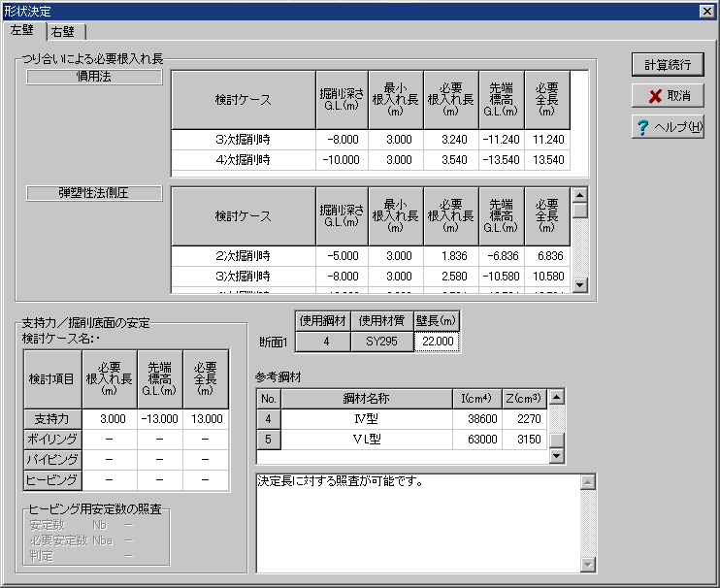
Task: Click the 使用材質 cell showing SY295
Action: [x=381, y=342]
